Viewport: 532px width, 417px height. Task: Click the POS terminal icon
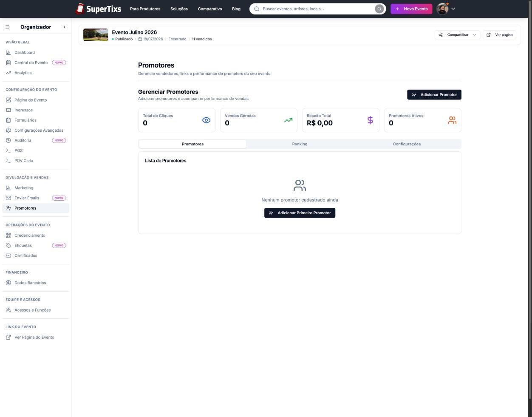point(8,150)
